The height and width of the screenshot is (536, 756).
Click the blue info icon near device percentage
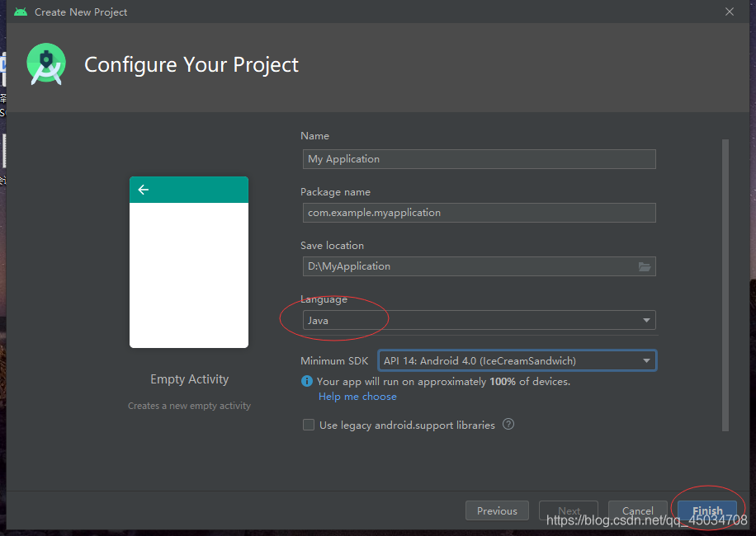tap(306, 381)
